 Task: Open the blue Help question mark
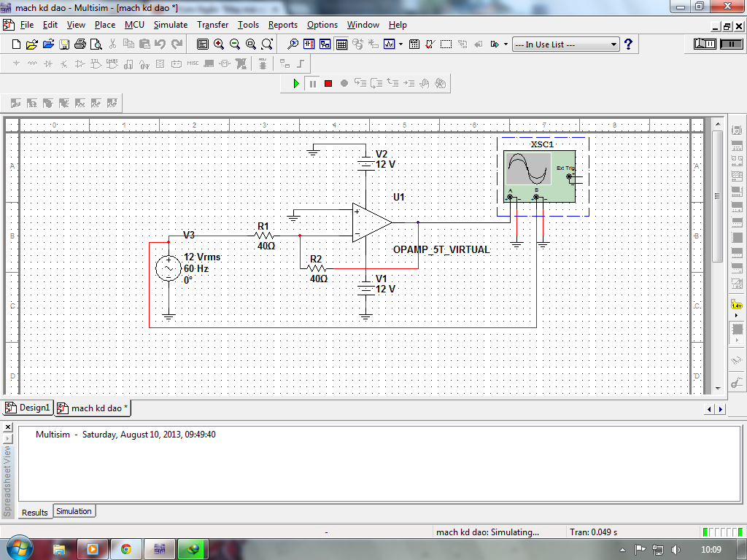click(x=628, y=44)
